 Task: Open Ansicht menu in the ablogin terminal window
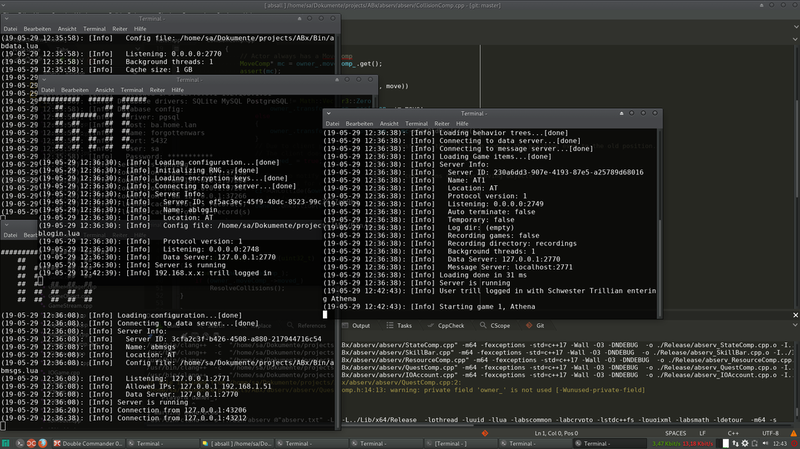click(105, 90)
